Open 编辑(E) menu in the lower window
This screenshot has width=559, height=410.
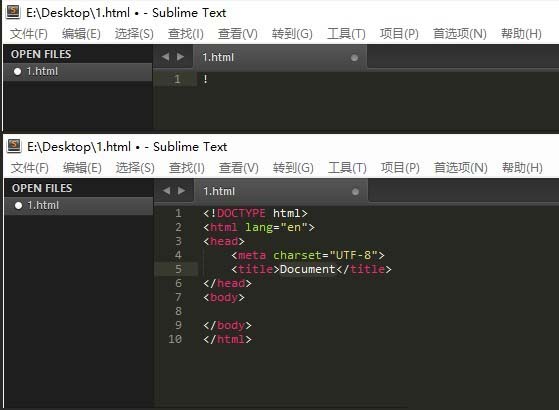(82, 168)
